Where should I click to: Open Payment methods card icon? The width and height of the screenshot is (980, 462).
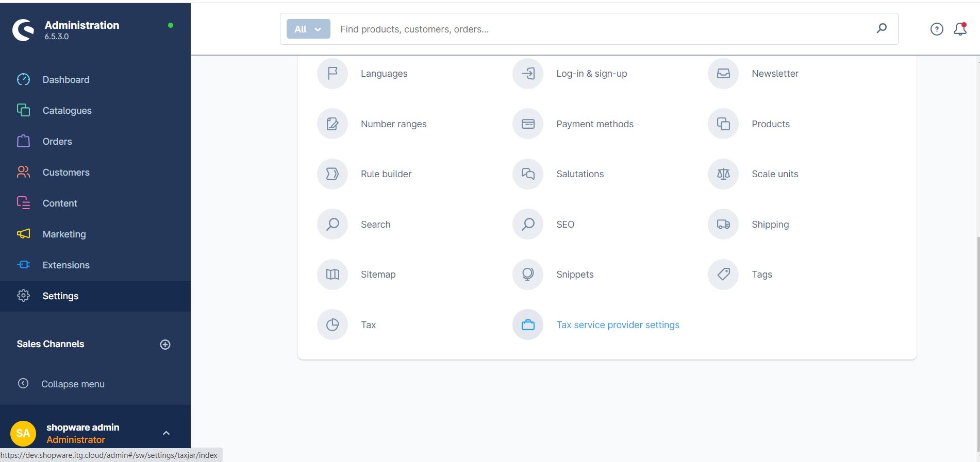(x=528, y=124)
